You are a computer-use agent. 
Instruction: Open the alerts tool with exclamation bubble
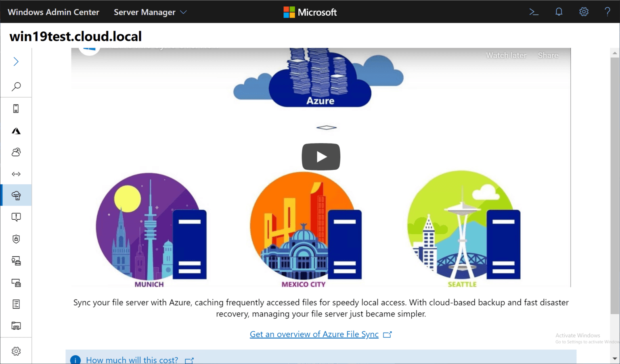[16, 217]
